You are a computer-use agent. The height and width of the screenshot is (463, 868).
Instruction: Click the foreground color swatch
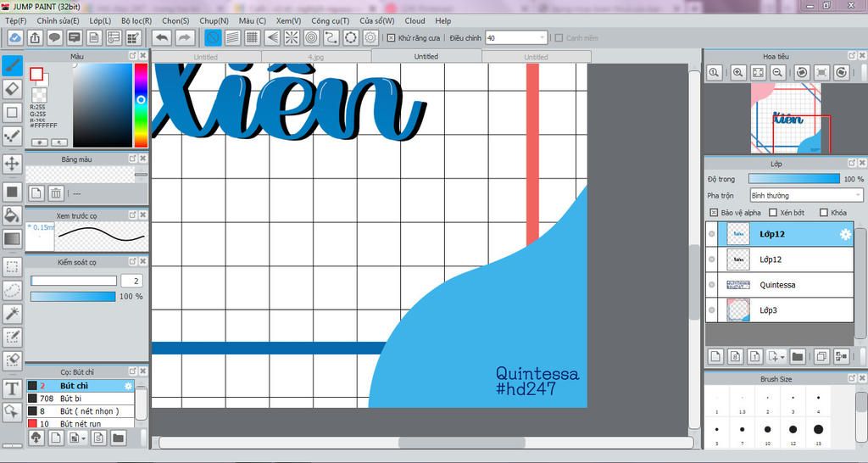pos(36,75)
